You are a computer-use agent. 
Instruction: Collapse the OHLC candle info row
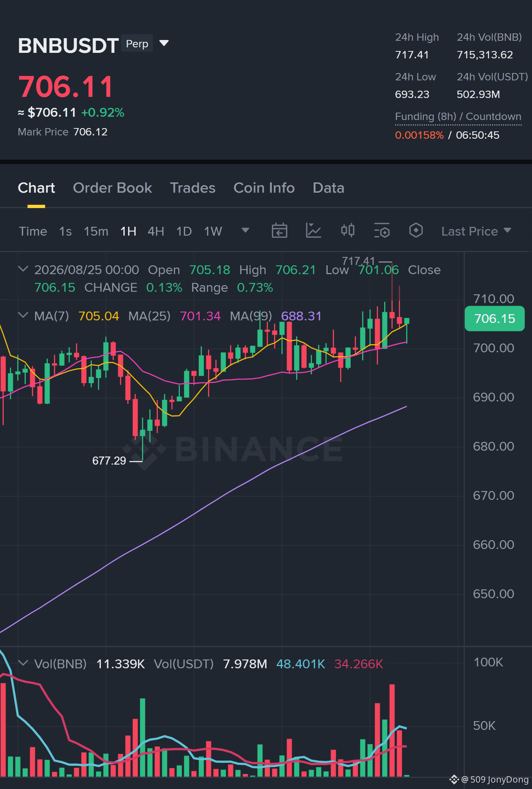pos(23,269)
